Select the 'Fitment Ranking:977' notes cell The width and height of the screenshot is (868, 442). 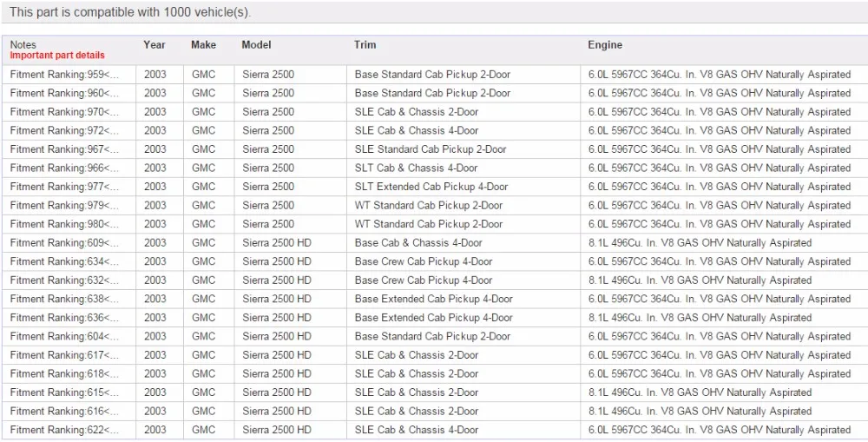69,187
